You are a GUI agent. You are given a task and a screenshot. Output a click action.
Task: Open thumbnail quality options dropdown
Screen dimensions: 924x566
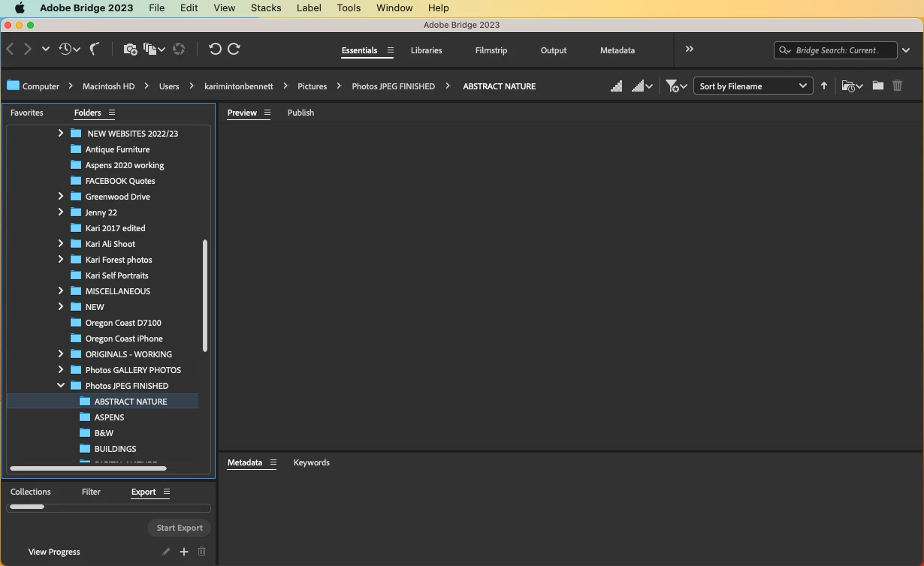coord(643,86)
